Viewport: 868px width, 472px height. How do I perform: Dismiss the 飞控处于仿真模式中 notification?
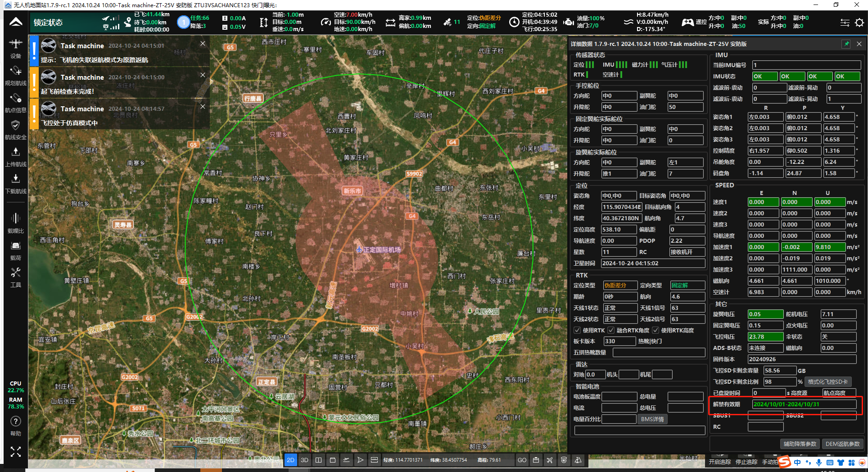[203, 106]
